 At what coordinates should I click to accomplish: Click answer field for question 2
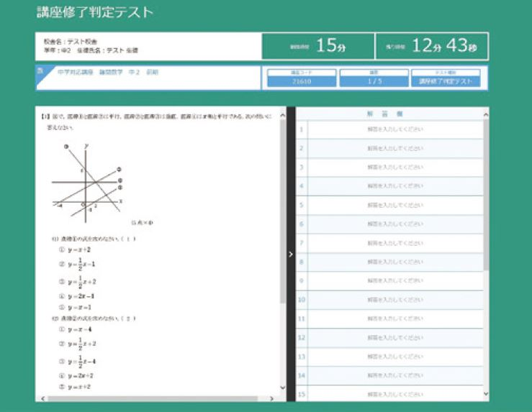395,148
